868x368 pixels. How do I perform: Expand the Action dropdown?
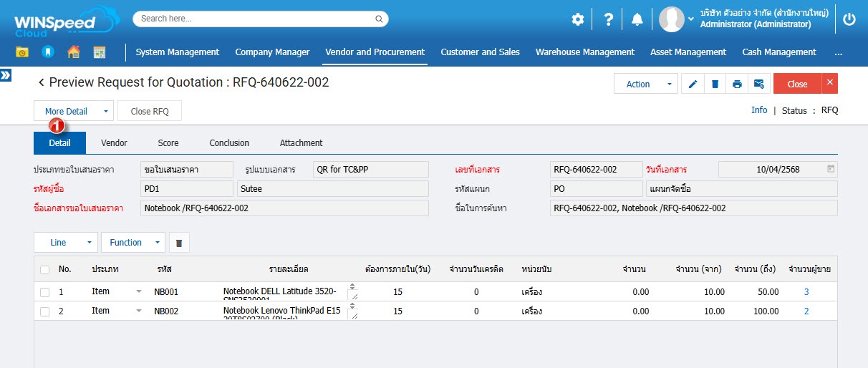[645, 84]
